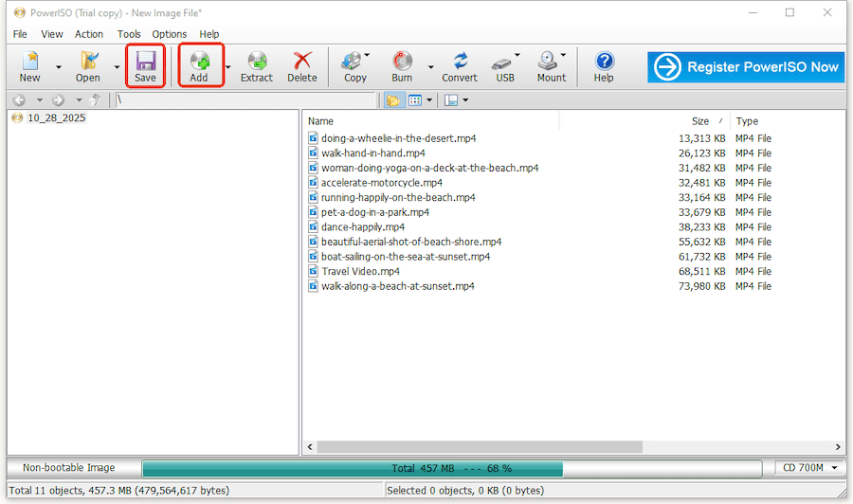The height and width of the screenshot is (504, 853).
Task: Click the Forward navigation arrow
Action: [x=58, y=100]
